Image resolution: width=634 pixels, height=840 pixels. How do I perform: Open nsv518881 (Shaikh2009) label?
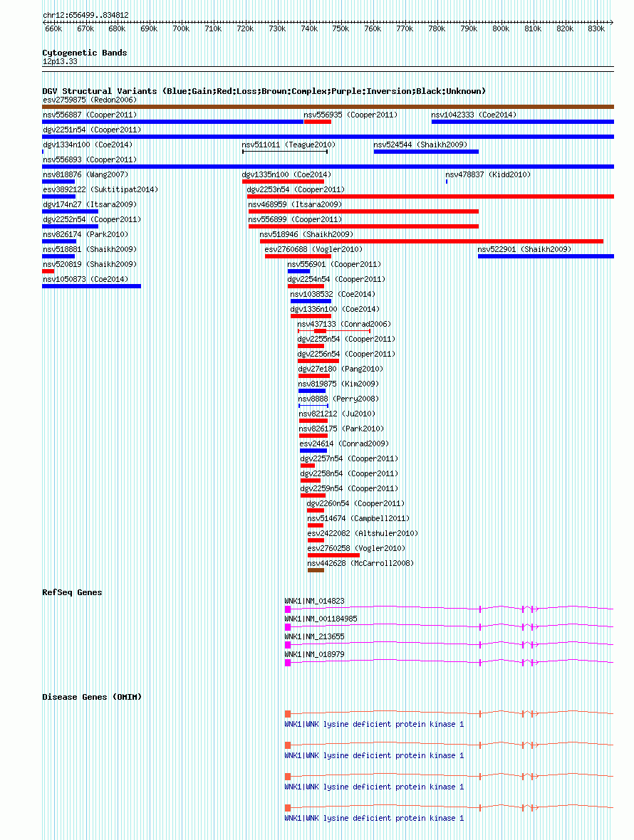coord(90,250)
